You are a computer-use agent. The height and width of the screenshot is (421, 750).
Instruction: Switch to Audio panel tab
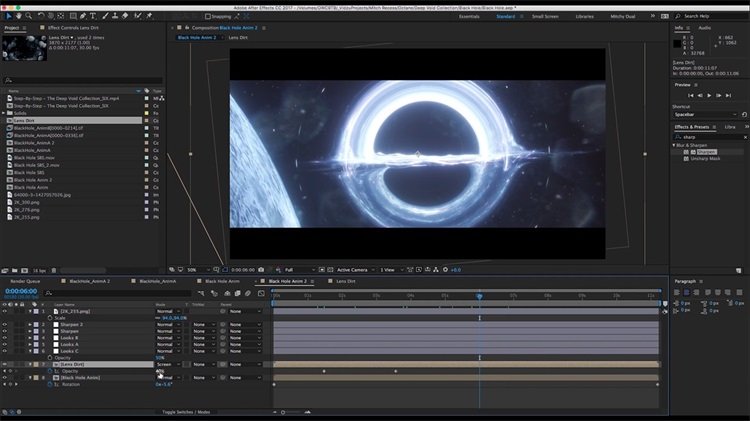(705, 28)
